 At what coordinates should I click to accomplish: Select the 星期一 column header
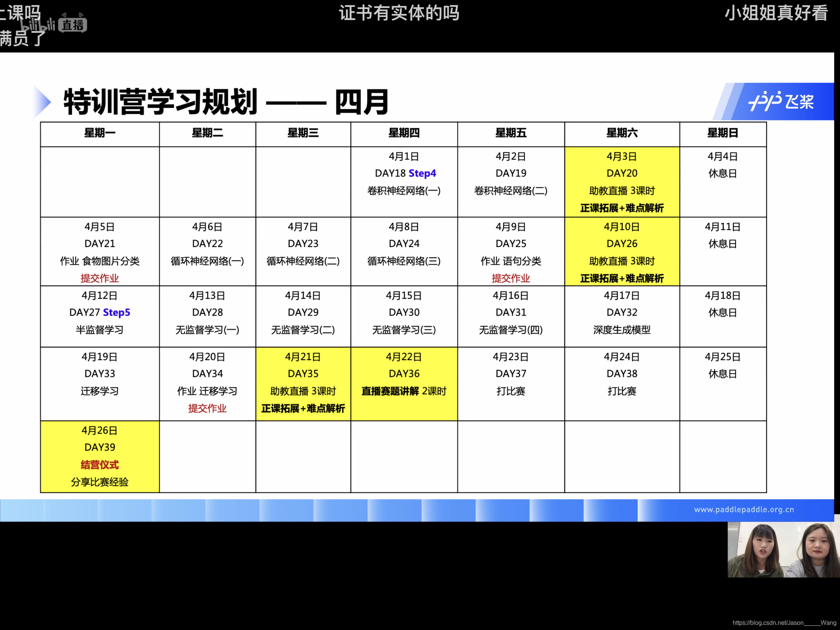pyautogui.click(x=99, y=133)
